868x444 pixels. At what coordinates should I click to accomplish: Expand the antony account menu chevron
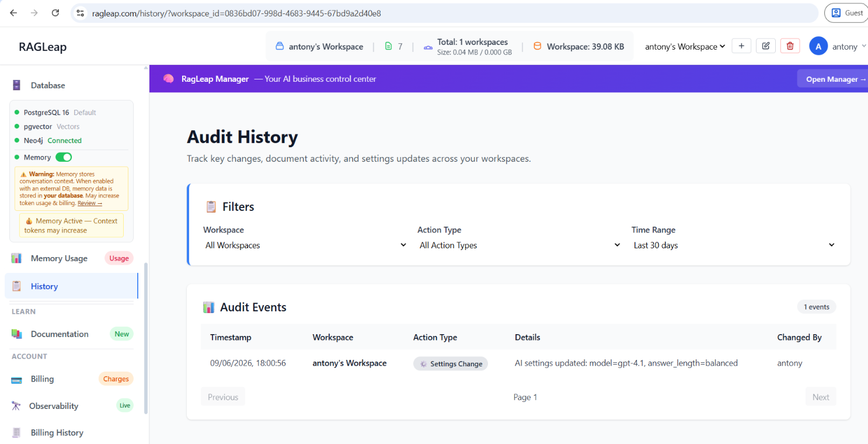pyautogui.click(x=863, y=46)
